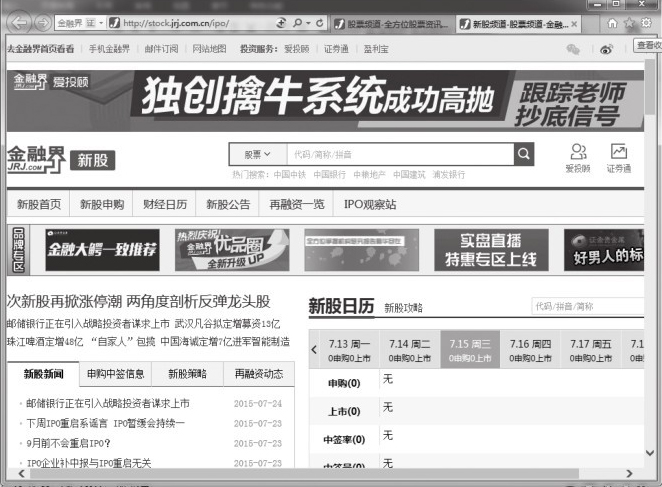
Task: Open the browser Home icon
Action: (x=612, y=23)
